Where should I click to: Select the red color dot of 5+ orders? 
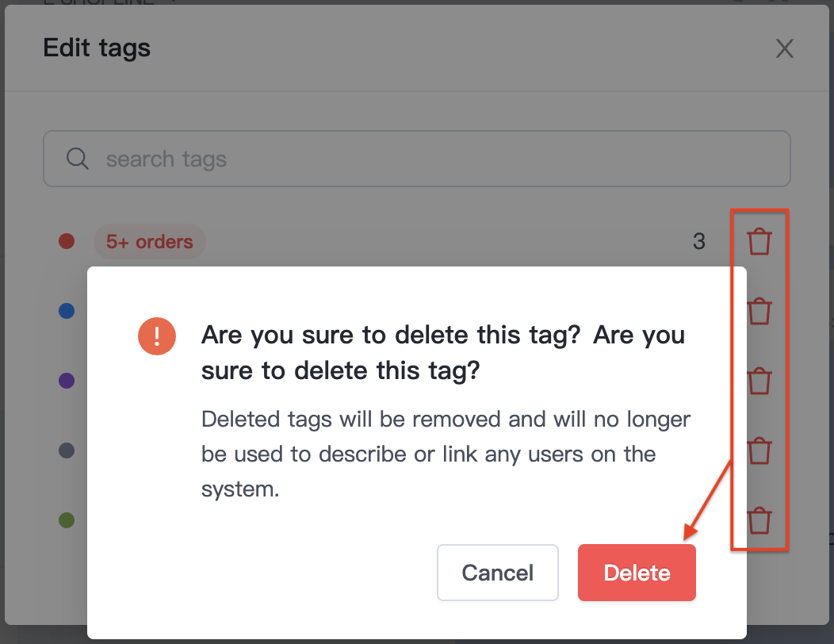coord(67,241)
